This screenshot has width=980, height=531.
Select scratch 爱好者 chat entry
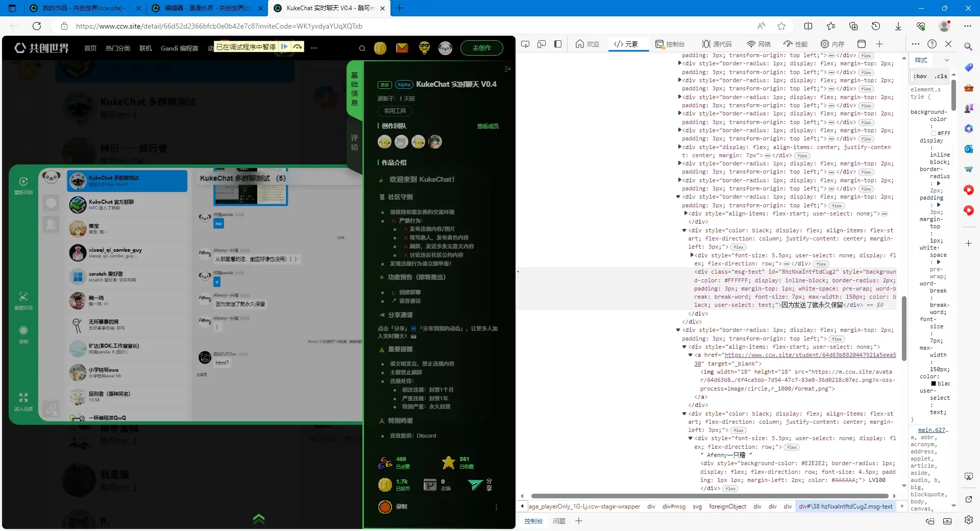(x=128, y=277)
